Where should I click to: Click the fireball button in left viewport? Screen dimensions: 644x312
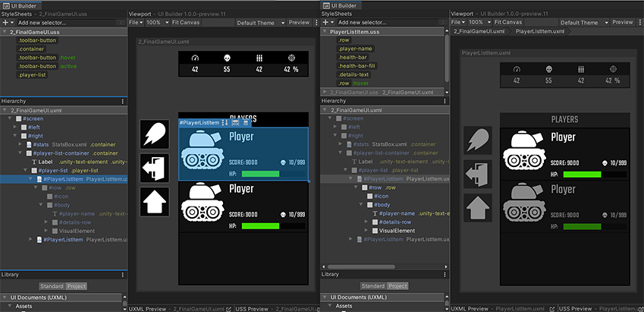click(155, 134)
